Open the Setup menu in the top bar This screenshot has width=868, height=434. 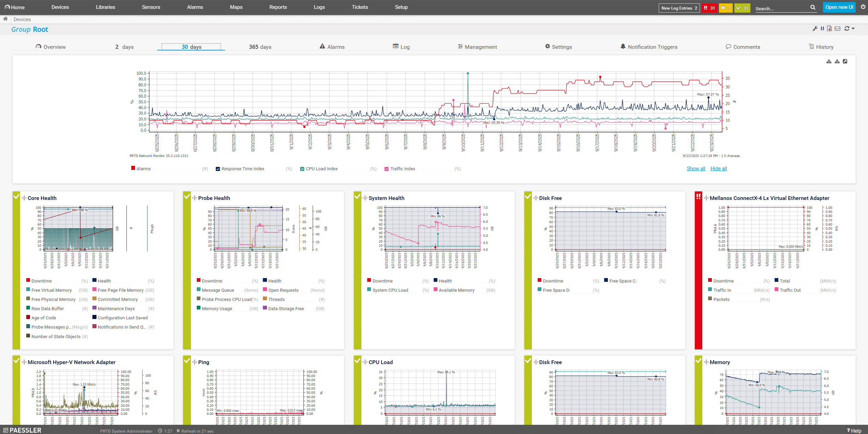tap(401, 7)
